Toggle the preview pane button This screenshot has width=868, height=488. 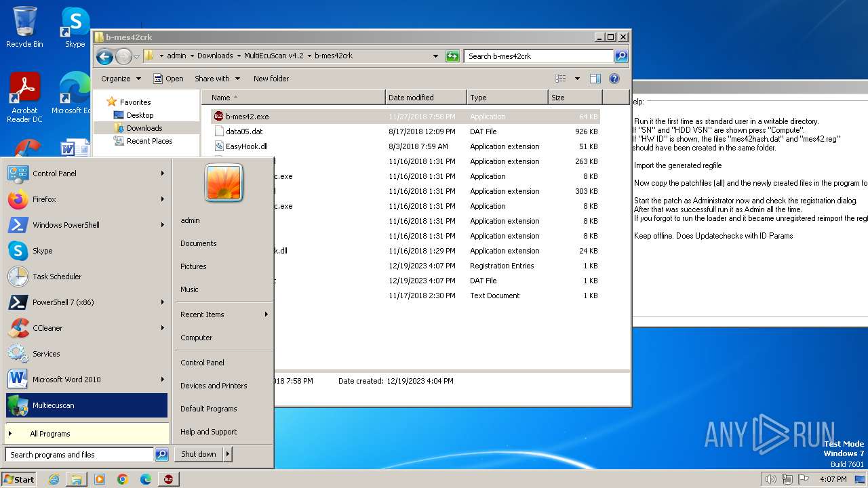[x=595, y=79]
